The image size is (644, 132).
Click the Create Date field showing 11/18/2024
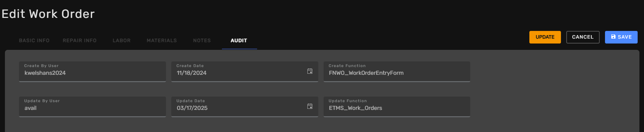click(245, 72)
